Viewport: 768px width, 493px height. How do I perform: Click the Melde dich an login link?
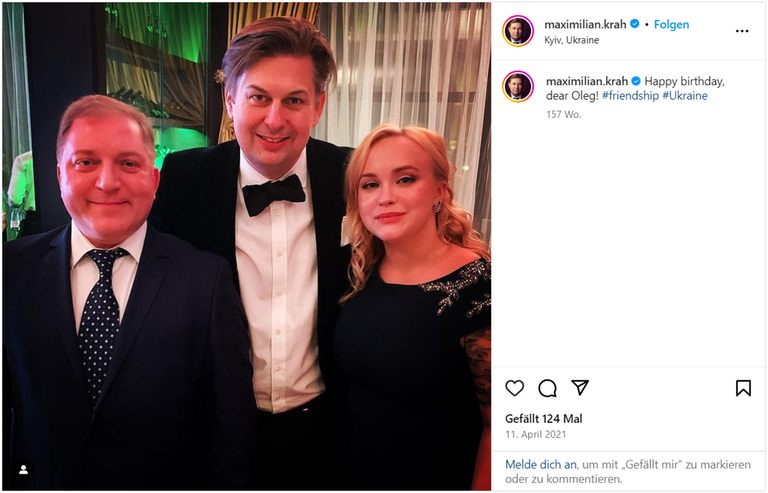pos(541,464)
